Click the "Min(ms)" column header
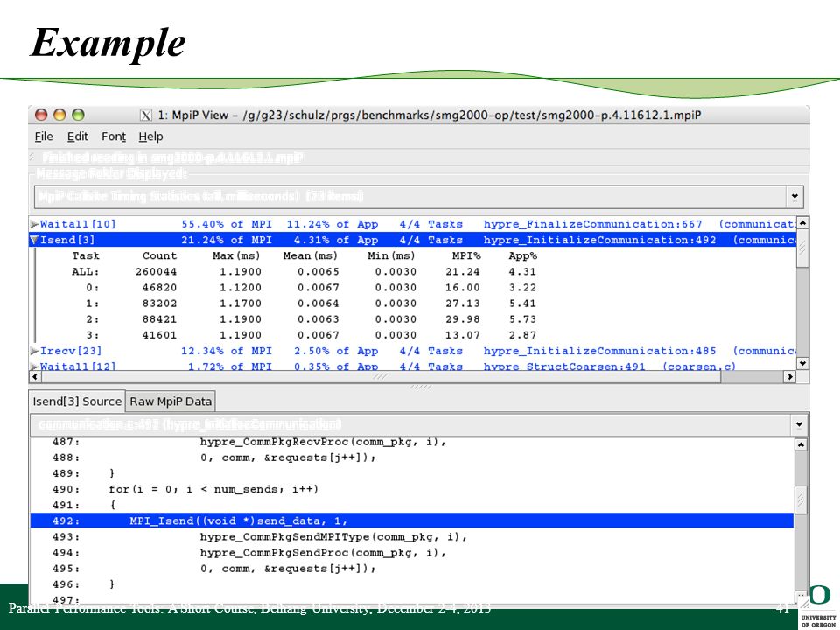Viewport: 840px width, 630px height. click(x=391, y=256)
